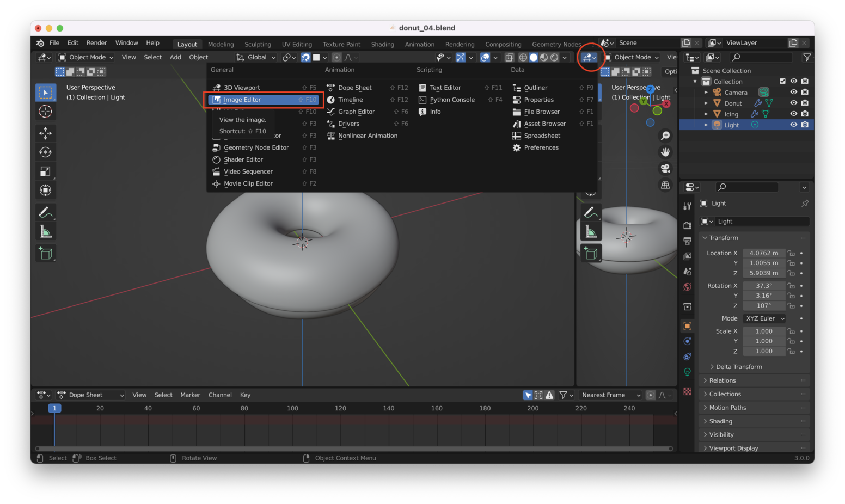
Task: Open the Physics Properties tab
Action: [687, 357]
